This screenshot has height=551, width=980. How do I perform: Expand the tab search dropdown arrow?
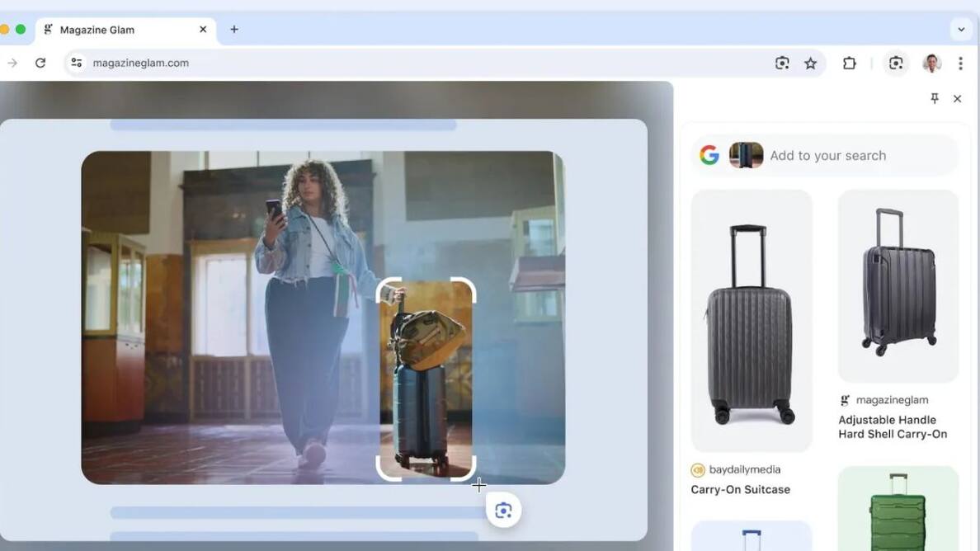(x=961, y=30)
